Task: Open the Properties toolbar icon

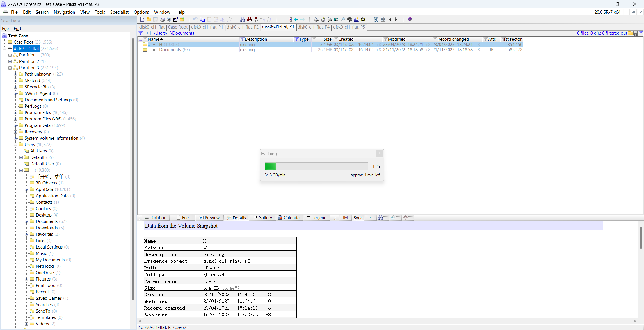Action: 175,19
